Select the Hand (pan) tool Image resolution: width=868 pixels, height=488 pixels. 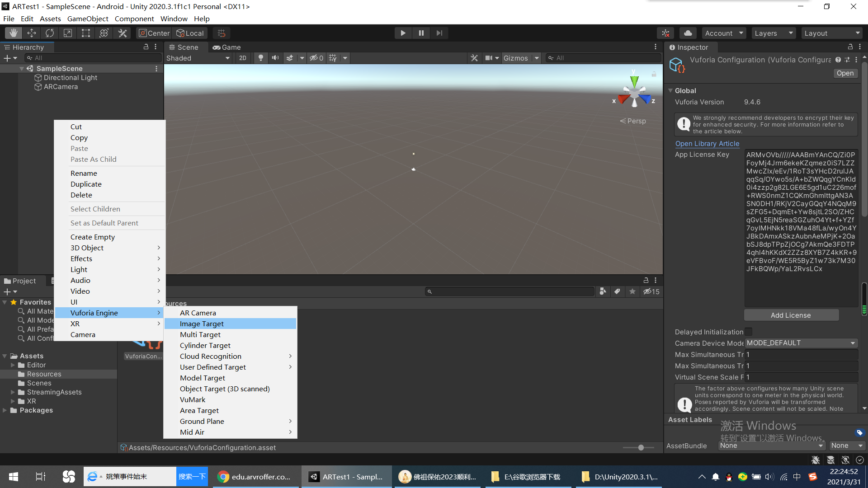click(x=13, y=33)
